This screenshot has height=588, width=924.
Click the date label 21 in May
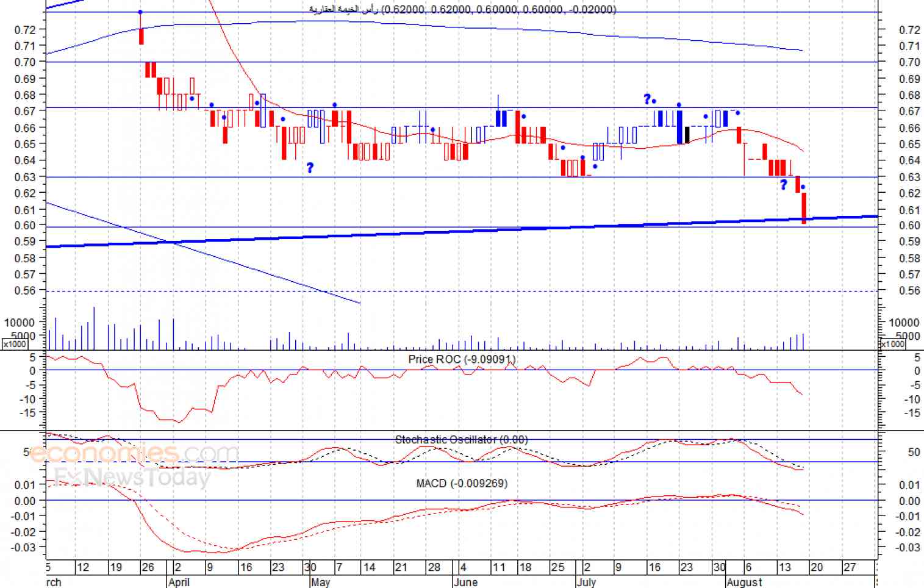401,567
